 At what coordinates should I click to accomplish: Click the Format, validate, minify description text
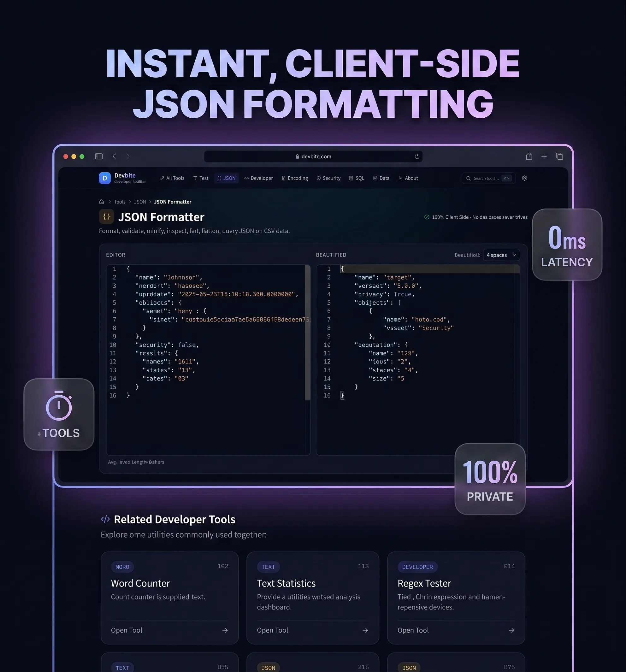coord(194,231)
